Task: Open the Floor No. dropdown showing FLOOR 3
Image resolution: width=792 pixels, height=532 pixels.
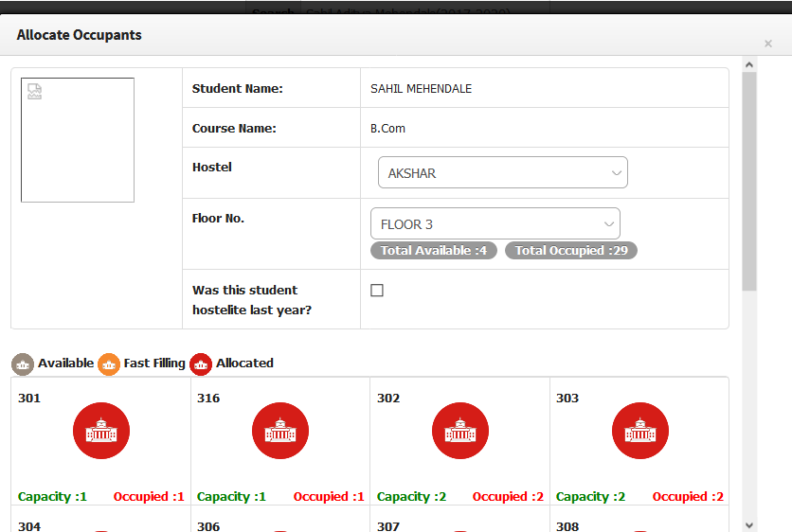Action: (x=495, y=223)
